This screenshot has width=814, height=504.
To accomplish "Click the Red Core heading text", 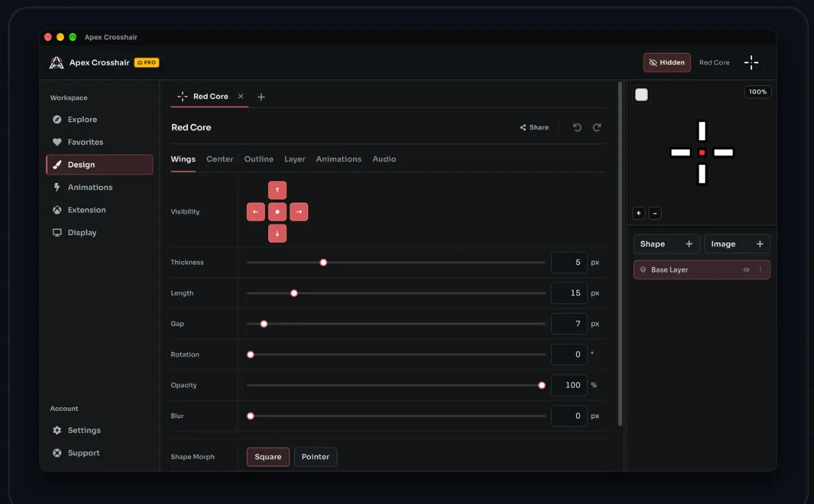I will pyautogui.click(x=191, y=127).
